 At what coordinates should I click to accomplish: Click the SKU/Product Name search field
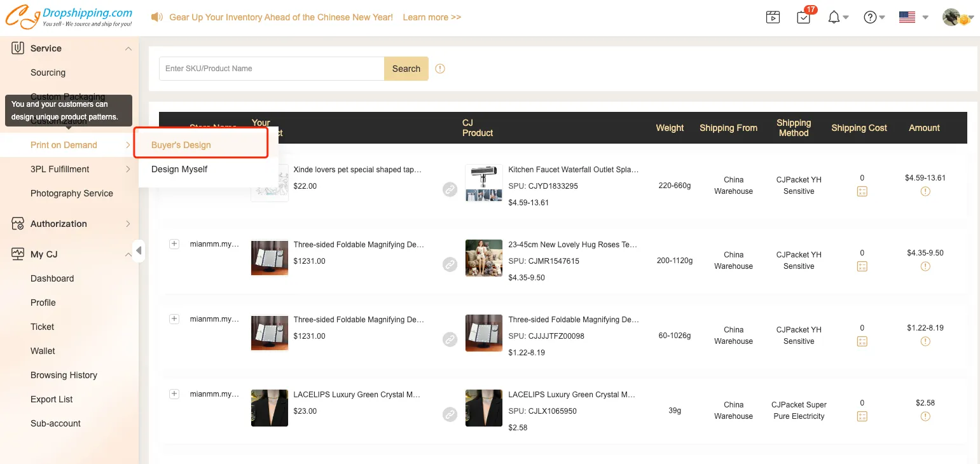(272, 69)
